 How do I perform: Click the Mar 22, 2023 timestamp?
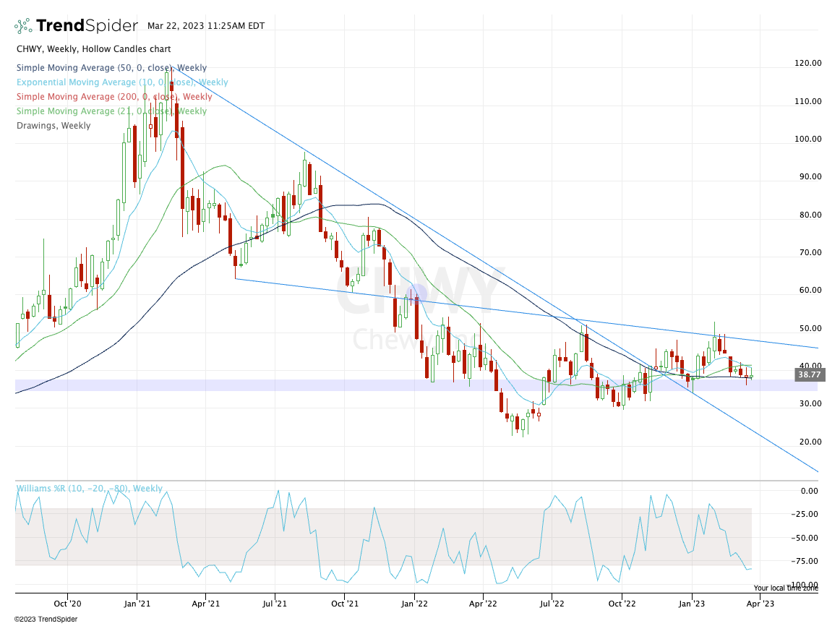(206, 26)
